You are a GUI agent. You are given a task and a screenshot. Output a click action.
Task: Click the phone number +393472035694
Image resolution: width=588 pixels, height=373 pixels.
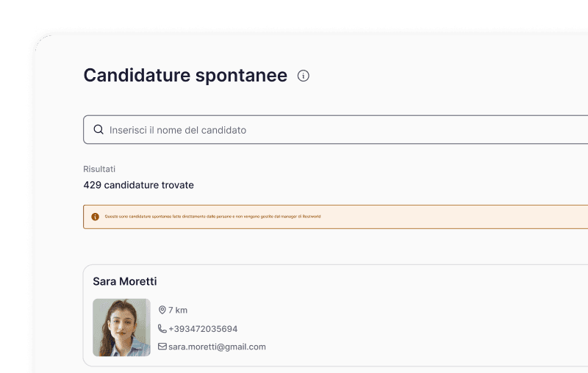click(x=203, y=329)
